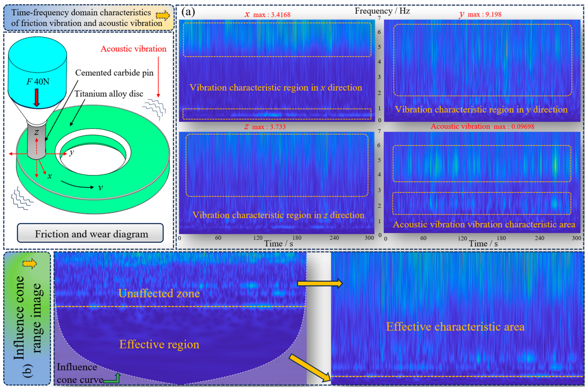The height and width of the screenshot is (391, 588).
Task: Click the red Acoustic vibration label
Action: (133, 49)
